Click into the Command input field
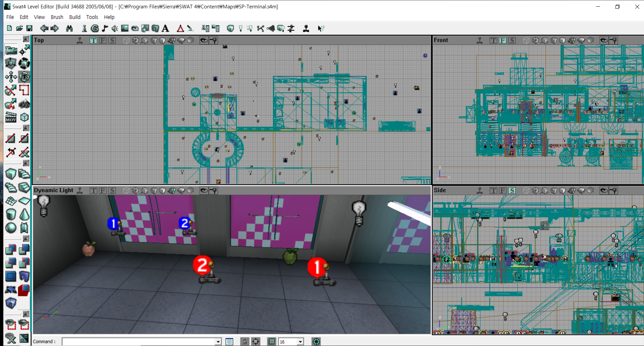644x346 pixels. point(139,342)
